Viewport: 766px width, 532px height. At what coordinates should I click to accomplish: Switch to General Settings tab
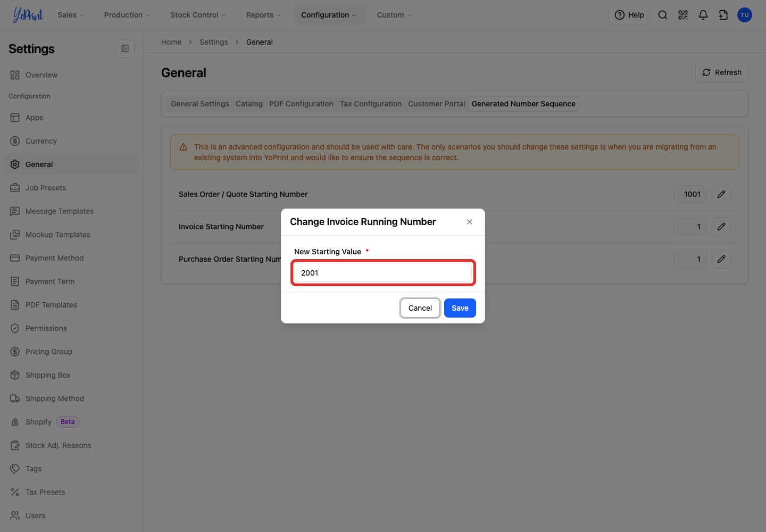200,104
